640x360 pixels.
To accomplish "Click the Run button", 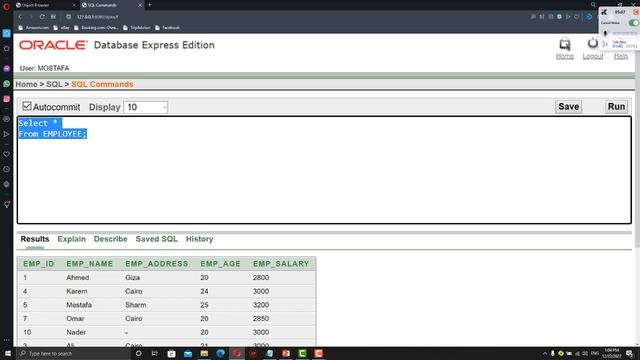I will point(616,107).
